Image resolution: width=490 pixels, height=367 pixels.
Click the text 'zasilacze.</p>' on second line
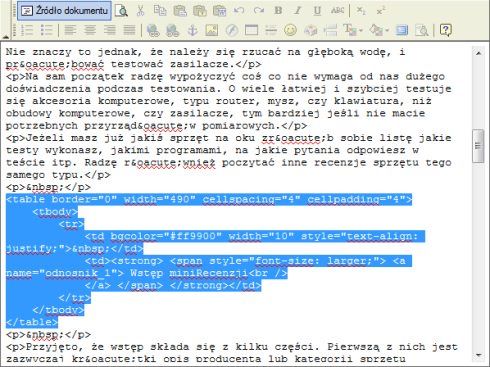click(x=215, y=64)
